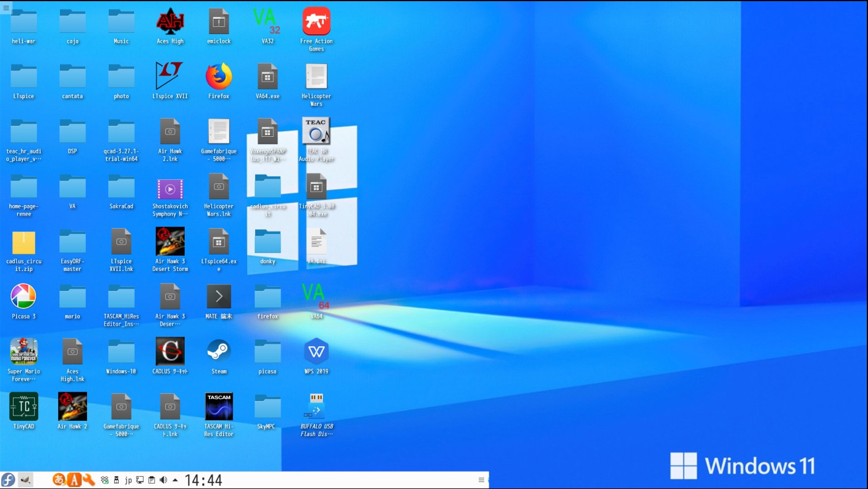
Task: Expand the hidden system tray icons chevron
Action: (175, 480)
